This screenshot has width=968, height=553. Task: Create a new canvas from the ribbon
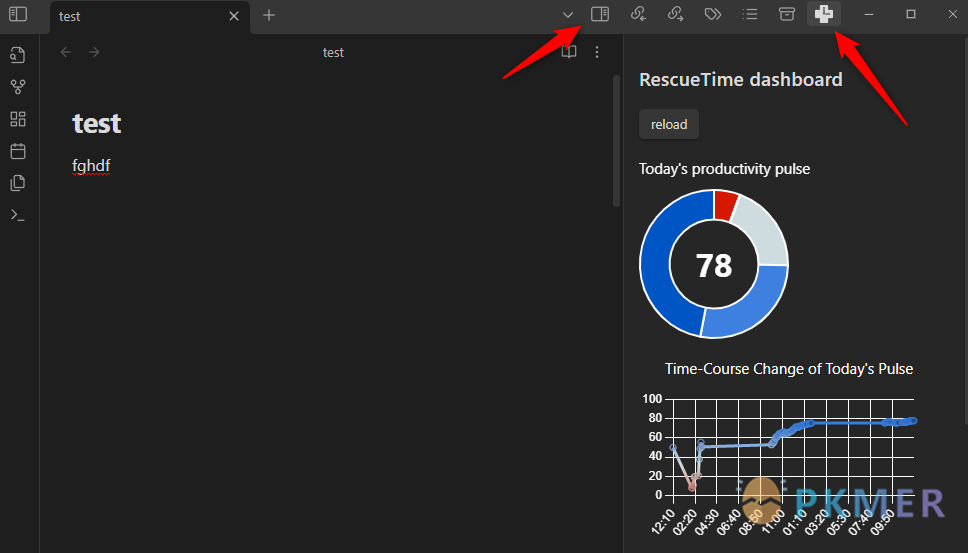pyautogui.click(x=17, y=119)
